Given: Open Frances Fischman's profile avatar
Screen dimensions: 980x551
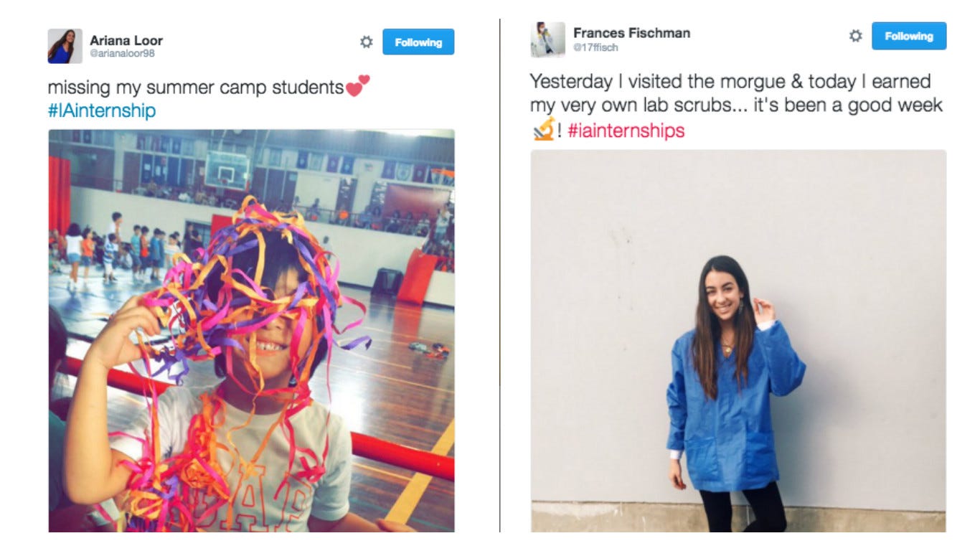Looking at the screenshot, I should click(548, 39).
